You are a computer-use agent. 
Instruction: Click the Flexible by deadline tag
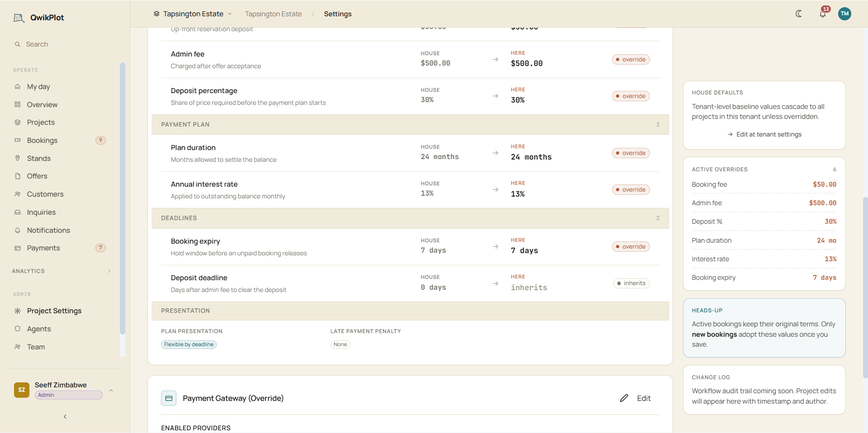tap(189, 344)
